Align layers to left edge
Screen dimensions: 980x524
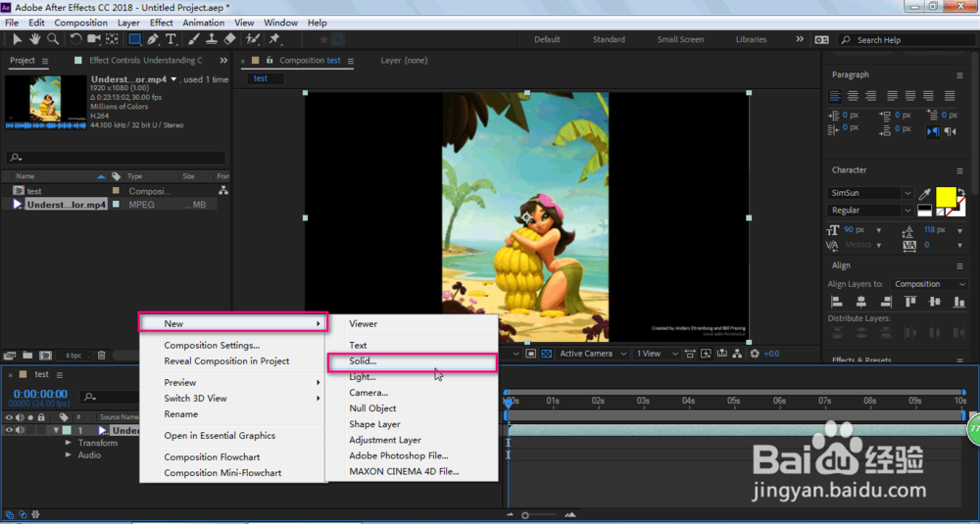point(836,303)
